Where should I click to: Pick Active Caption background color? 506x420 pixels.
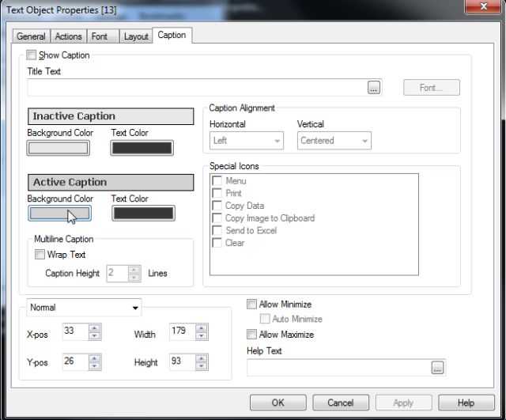pos(60,214)
